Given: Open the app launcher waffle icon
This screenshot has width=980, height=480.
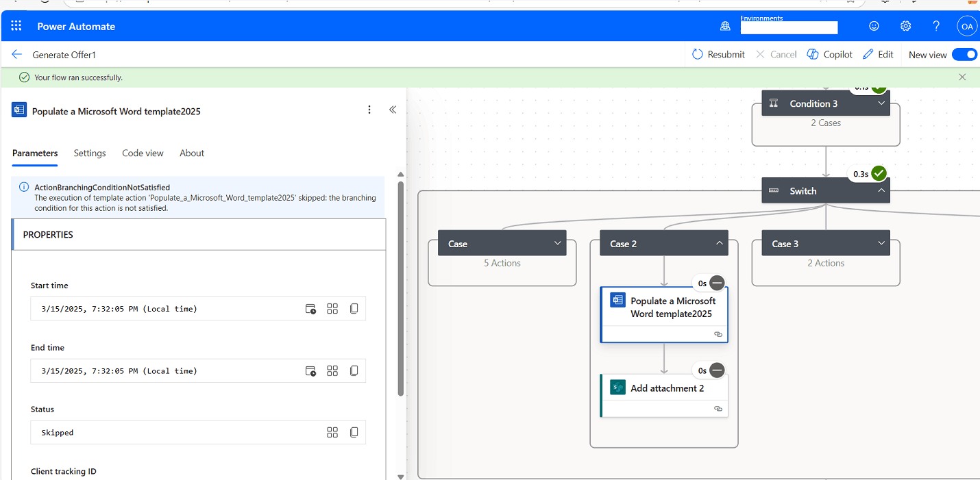Looking at the screenshot, I should coord(16,26).
